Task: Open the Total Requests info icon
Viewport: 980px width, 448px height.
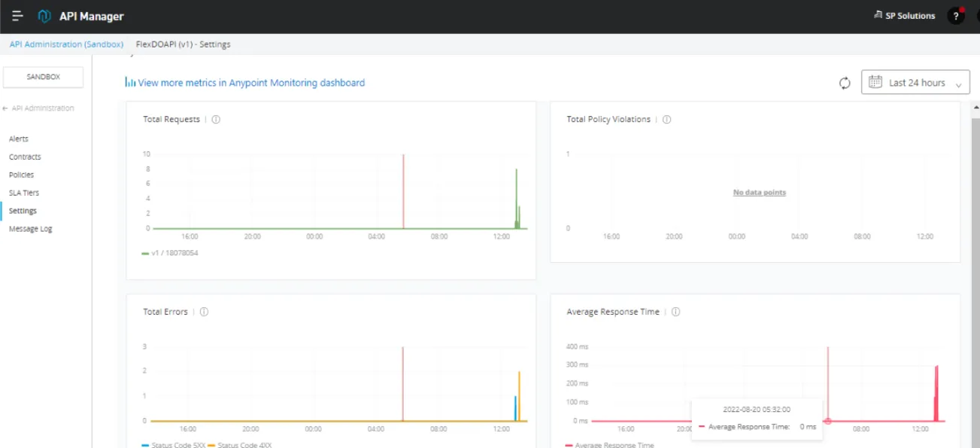Action: 216,119
